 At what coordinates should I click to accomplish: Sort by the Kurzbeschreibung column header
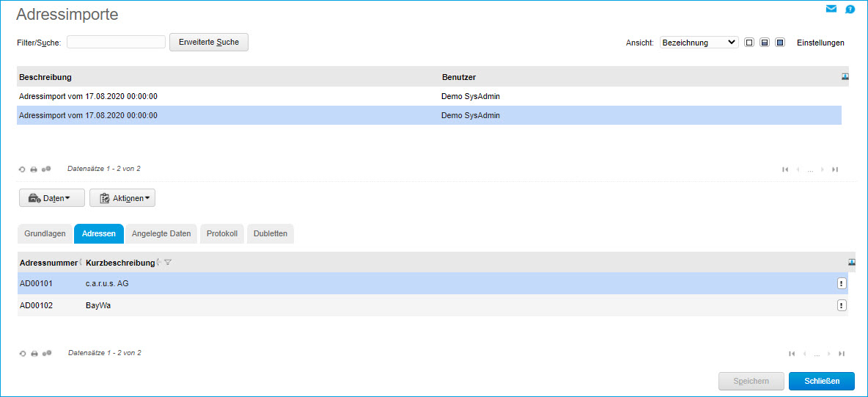(120, 262)
